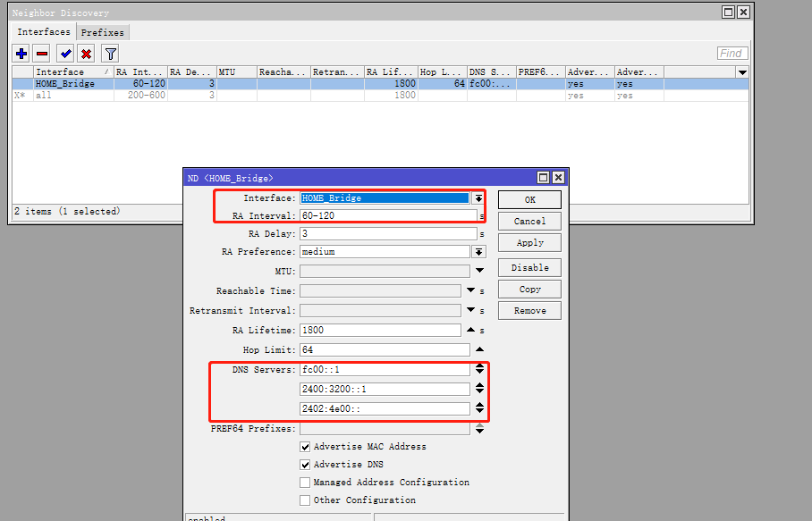This screenshot has width=812, height=521.
Task: Edit DNS server 2400:3200::1 field
Action: (x=385, y=389)
